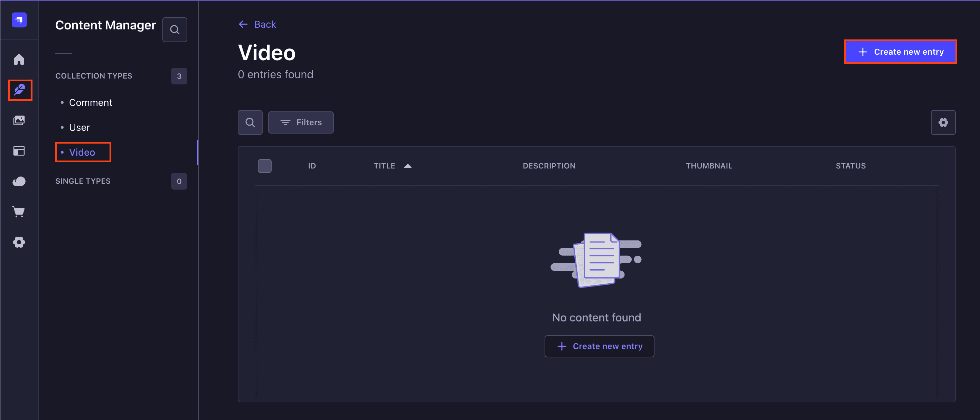
Task: Open the Cloud deploy icon
Action: click(x=19, y=181)
